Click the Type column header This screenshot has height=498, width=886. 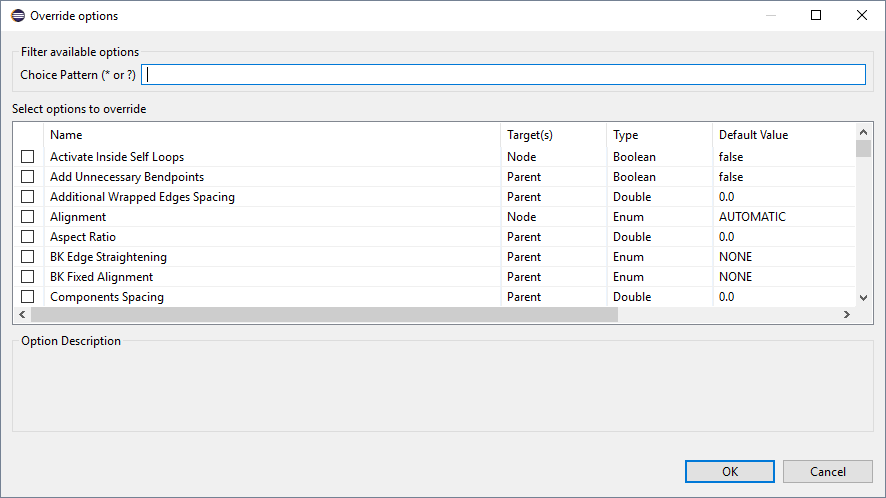658,135
